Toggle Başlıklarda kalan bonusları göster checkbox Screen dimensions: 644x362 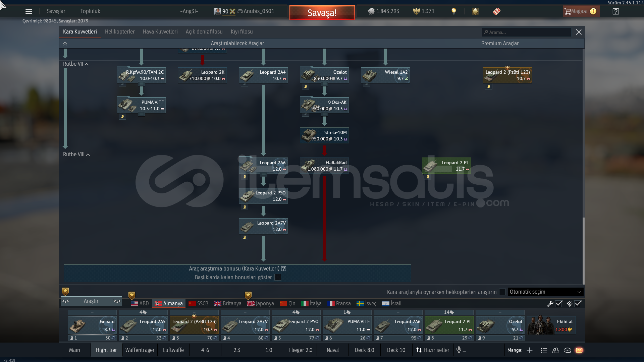[278, 277]
